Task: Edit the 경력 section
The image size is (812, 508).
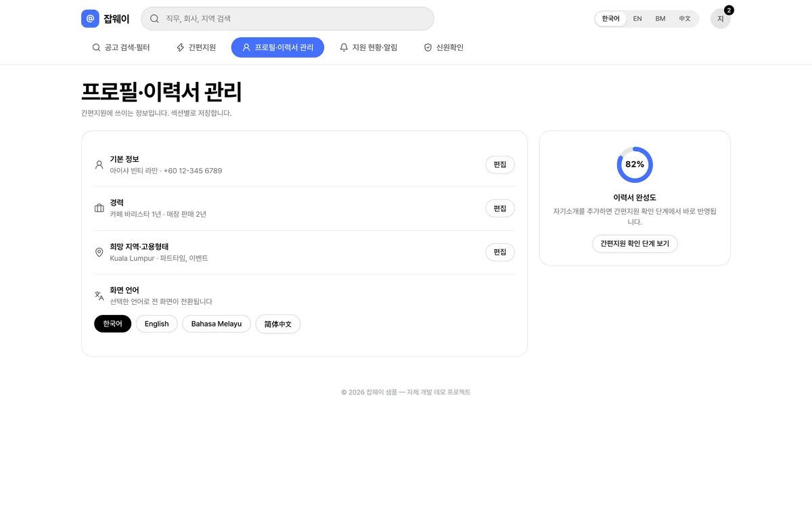Action: [500, 208]
